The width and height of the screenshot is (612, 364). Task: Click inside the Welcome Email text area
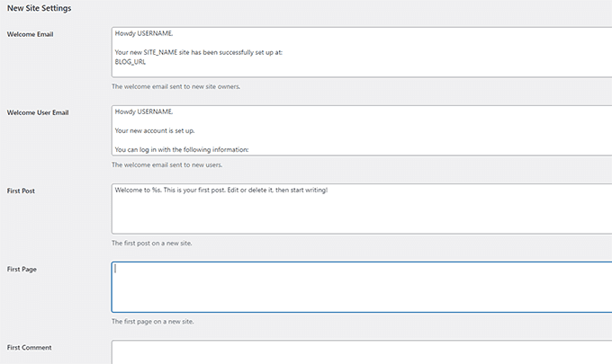pyautogui.click(x=362, y=52)
